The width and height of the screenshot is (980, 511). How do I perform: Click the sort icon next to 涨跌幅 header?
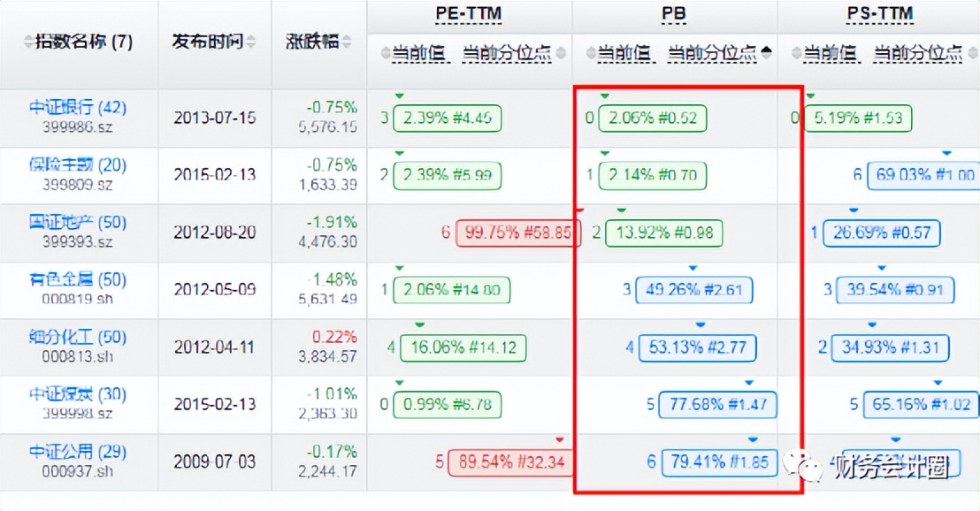[x=345, y=42]
